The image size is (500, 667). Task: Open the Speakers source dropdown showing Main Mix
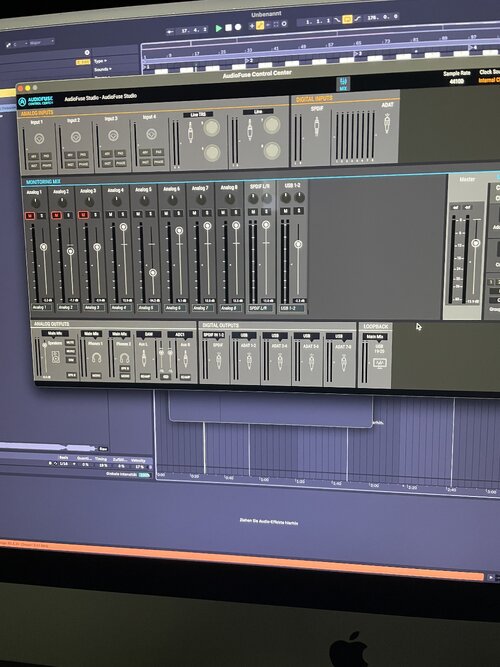pos(55,334)
